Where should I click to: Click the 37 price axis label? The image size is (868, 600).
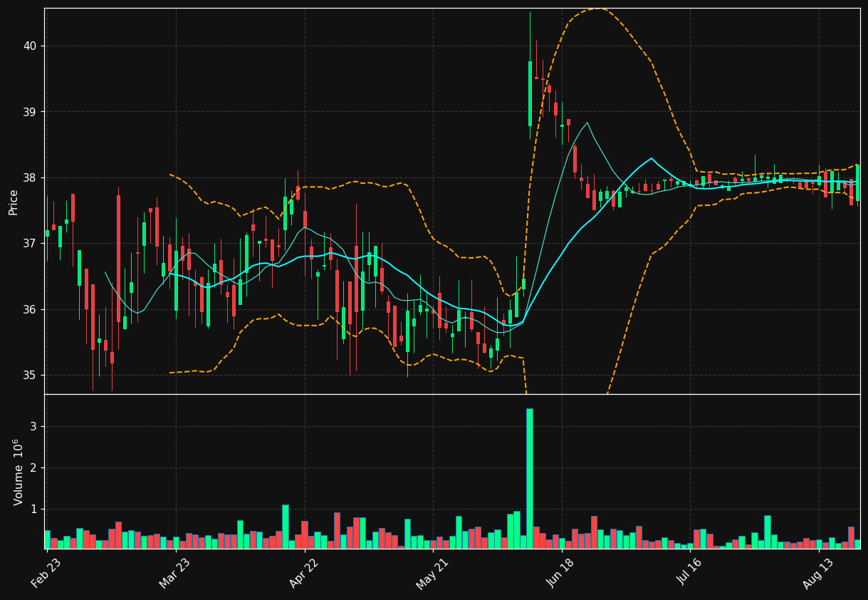click(x=30, y=244)
